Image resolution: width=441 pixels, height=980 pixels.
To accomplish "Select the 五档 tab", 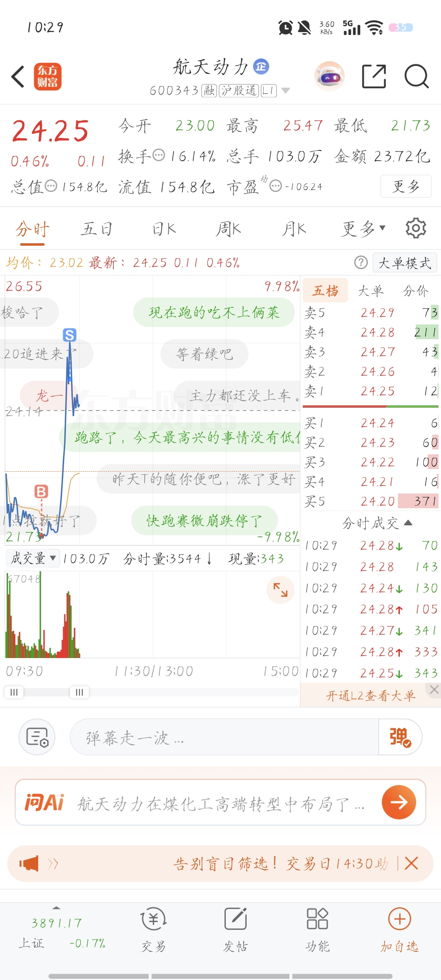I will (325, 290).
